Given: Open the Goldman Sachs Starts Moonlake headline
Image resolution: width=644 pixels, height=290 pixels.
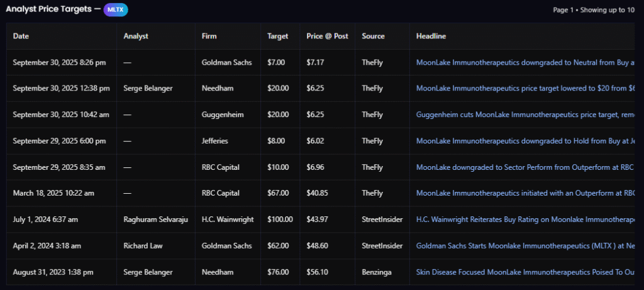Looking at the screenshot, I should click(x=525, y=246).
